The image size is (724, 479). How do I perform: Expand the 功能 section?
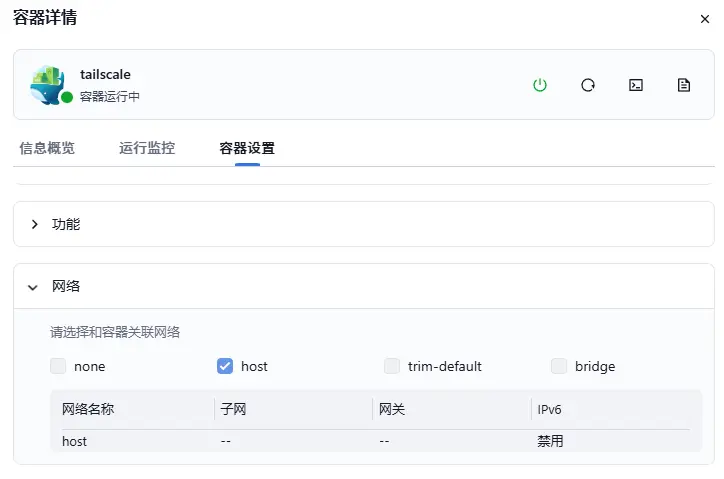tap(35, 224)
